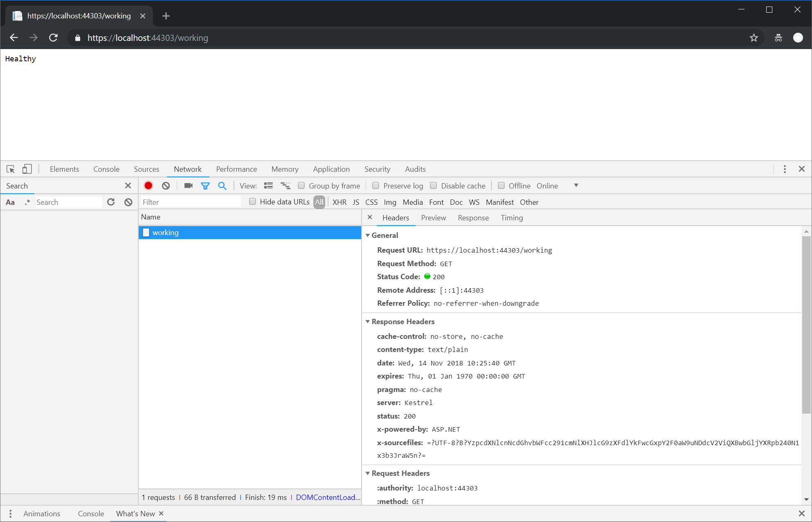Toggle the network filter funnel icon
The width and height of the screenshot is (812, 522).
[205, 186]
